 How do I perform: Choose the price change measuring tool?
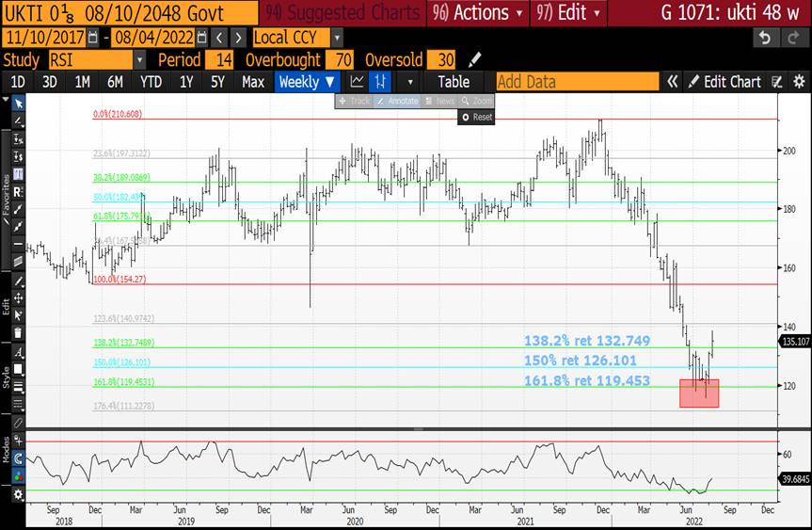pos(18,156)
